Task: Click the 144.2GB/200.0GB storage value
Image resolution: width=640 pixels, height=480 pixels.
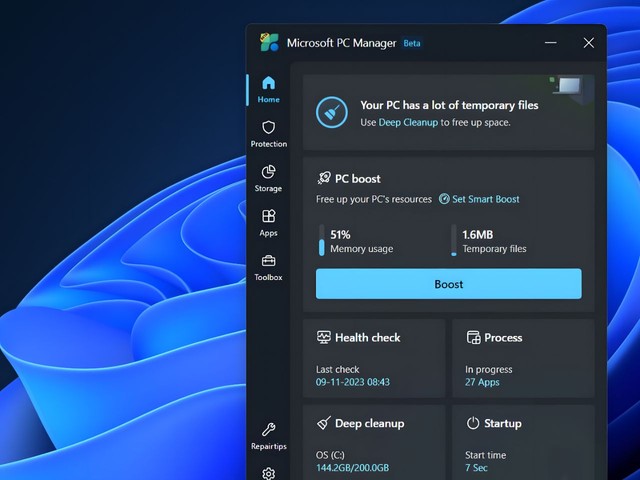Action: pyautogui.click(x=352, y=468)
